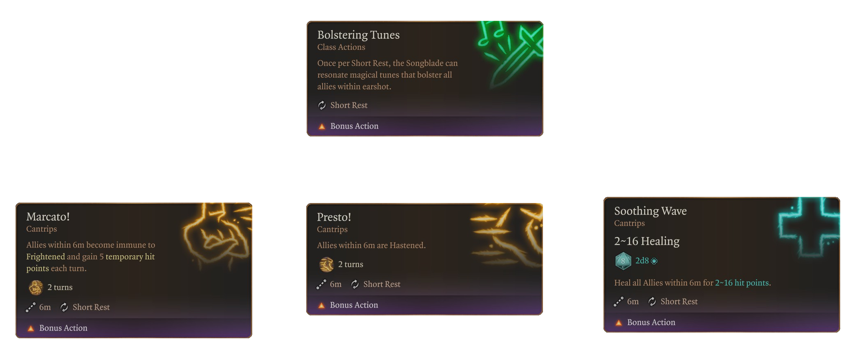Click the temporary hit points keyword text

[130, 257]
